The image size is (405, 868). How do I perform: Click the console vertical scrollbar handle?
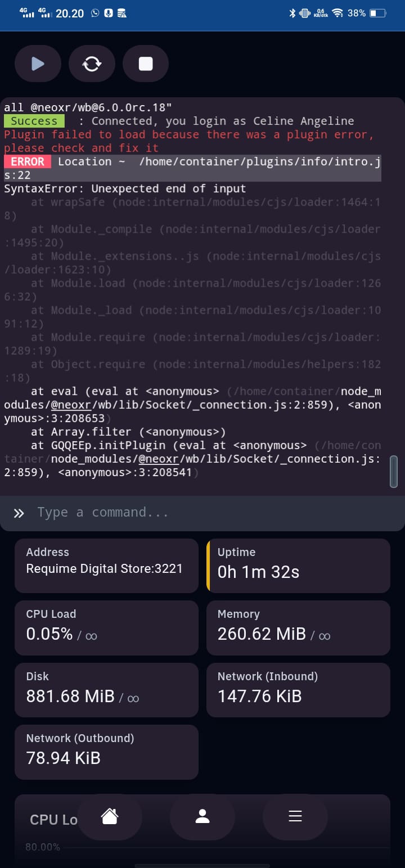[x=394, y=471]
